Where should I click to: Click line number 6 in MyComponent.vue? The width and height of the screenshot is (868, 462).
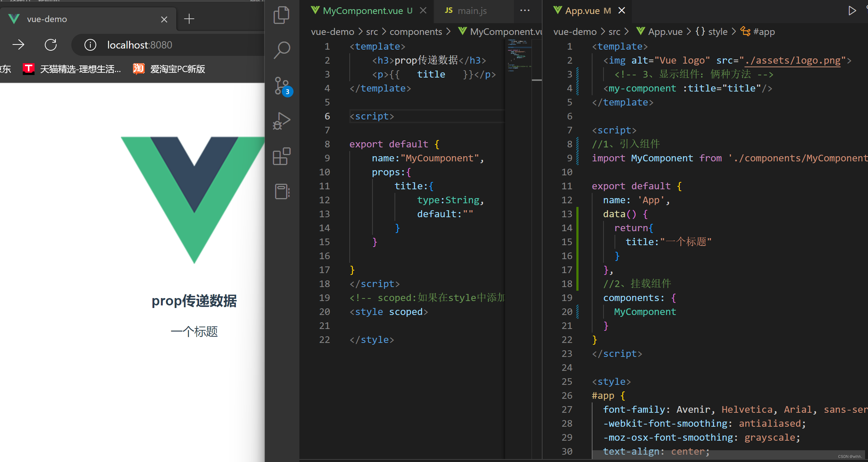[x=327, y=116]
